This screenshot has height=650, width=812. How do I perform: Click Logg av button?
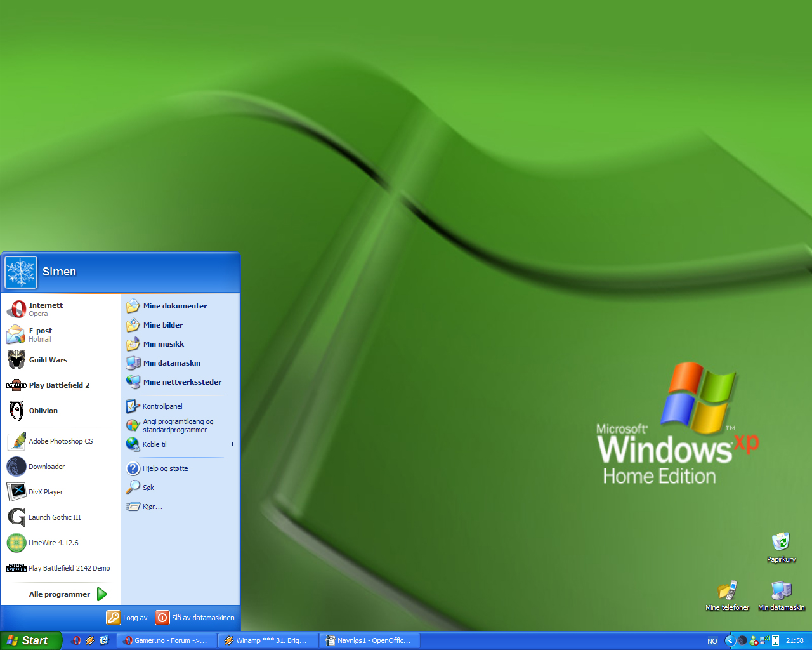click(x=127, y=618)
